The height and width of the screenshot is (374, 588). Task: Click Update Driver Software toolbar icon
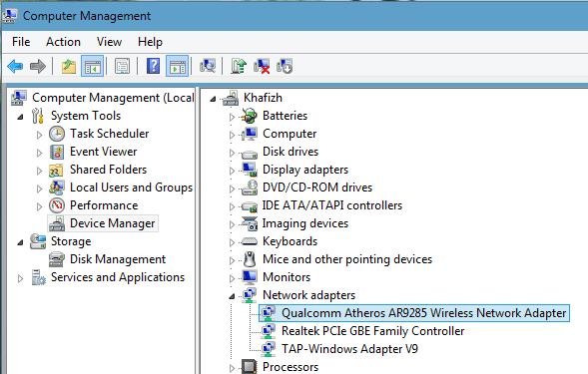click(239, 66)
